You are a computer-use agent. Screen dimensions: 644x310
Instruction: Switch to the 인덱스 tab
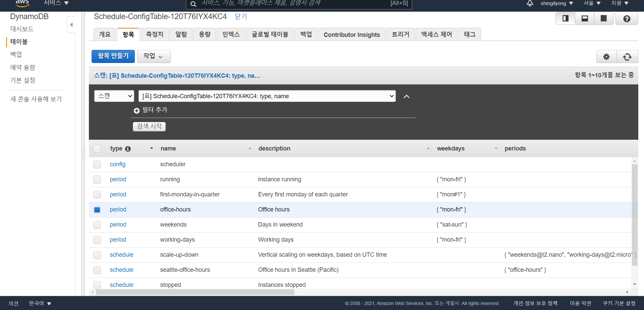231,34
